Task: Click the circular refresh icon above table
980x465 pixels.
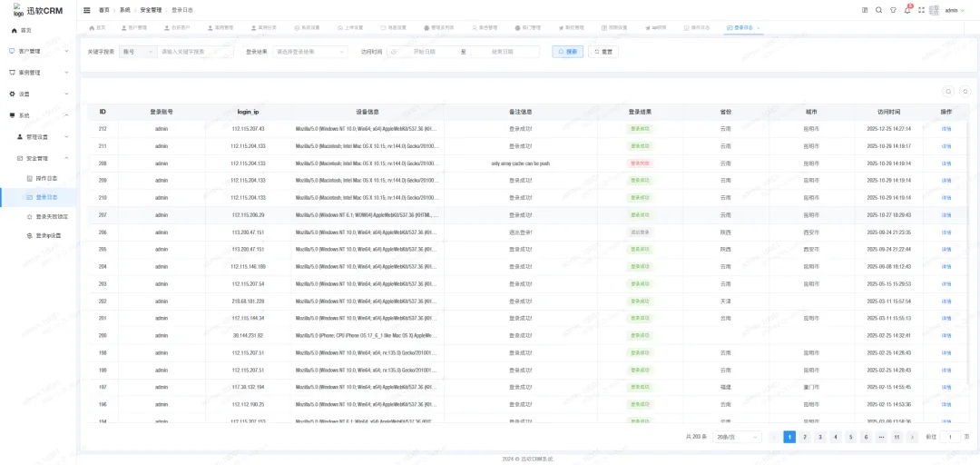Action: click(965, 91)
